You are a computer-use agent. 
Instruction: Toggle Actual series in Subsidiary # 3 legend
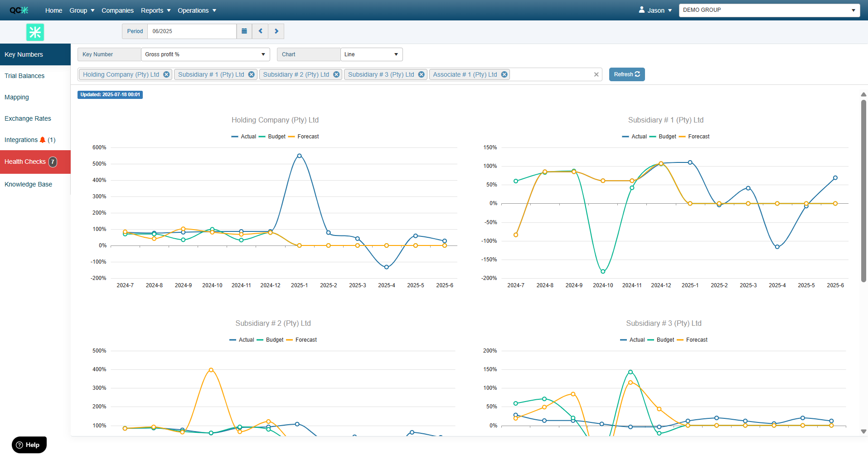tap(632, 340)
